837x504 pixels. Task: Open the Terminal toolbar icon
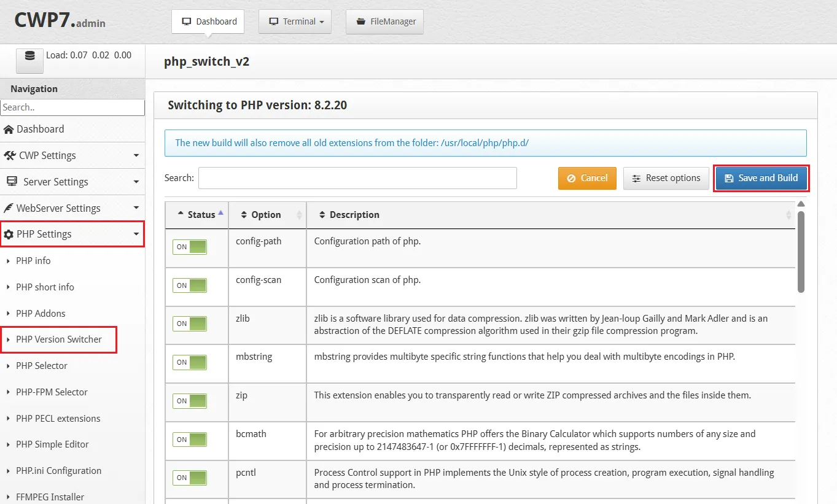coord(273,21)
